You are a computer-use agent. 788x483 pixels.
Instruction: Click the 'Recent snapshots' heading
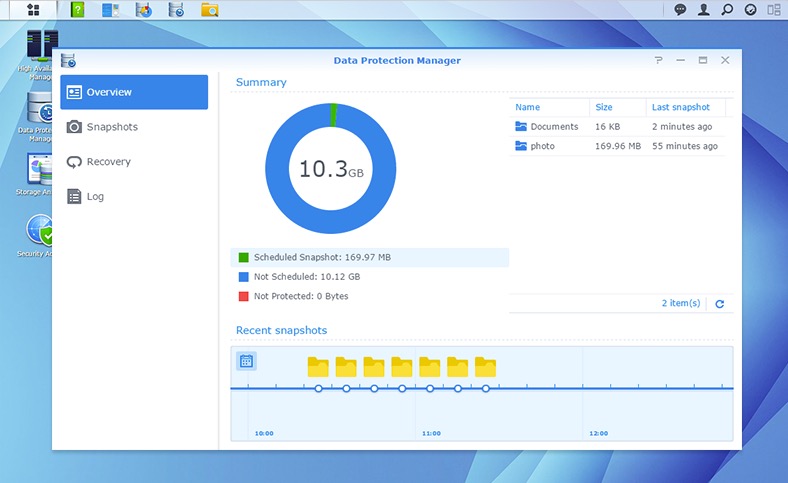coord(281,330)
